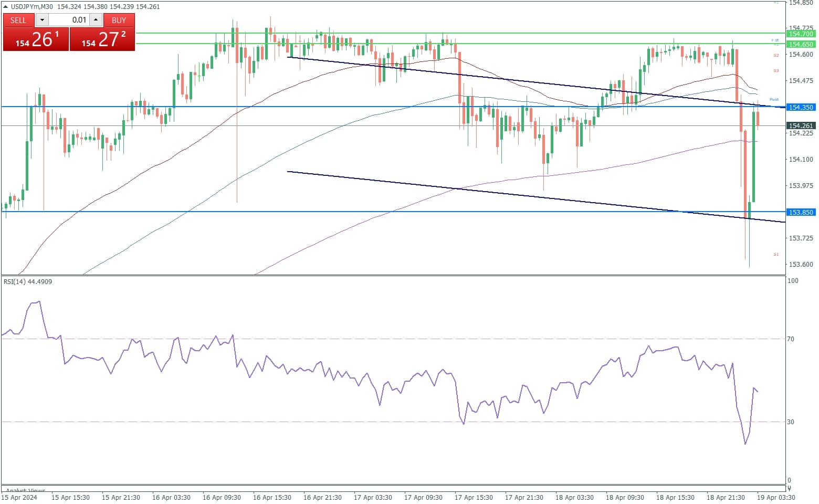
Task: Click the 17 Apr 21:30 time label
Action: (524, 497)
